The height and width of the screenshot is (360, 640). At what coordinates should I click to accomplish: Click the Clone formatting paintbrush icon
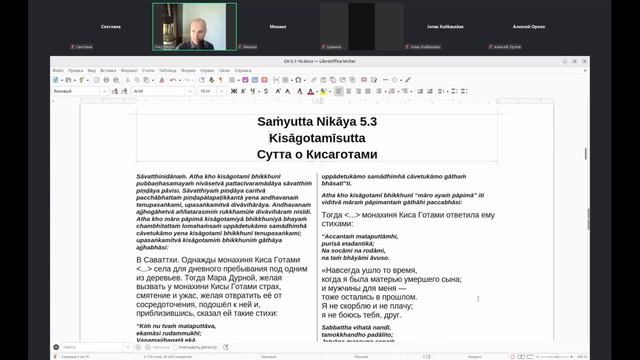click(x=162, y=80)
